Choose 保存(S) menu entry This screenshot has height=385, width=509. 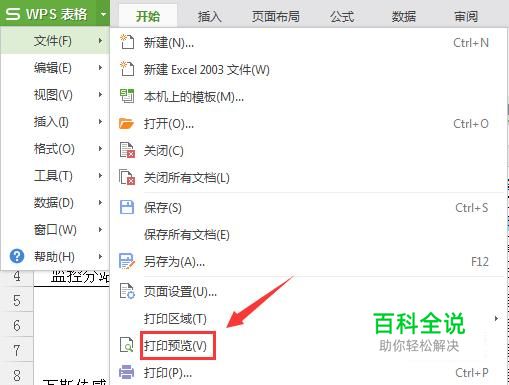tap(307, 207)
